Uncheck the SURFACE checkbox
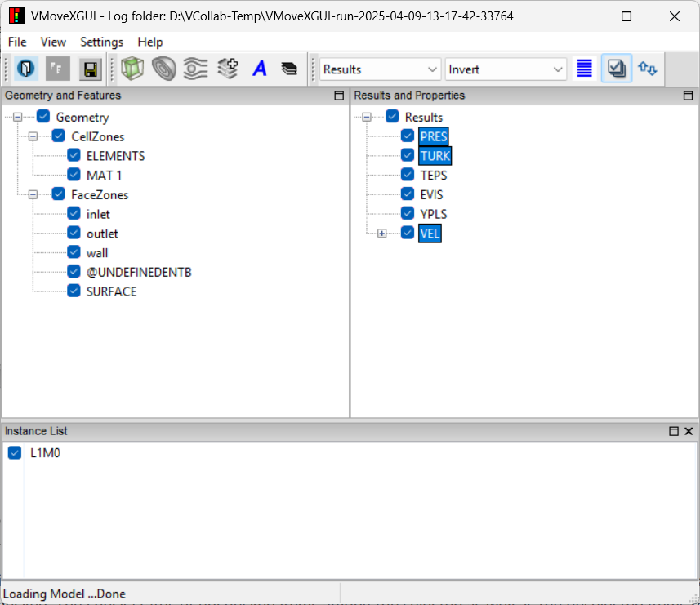Screen dimensions: 700x605 (x=74, y=291)
